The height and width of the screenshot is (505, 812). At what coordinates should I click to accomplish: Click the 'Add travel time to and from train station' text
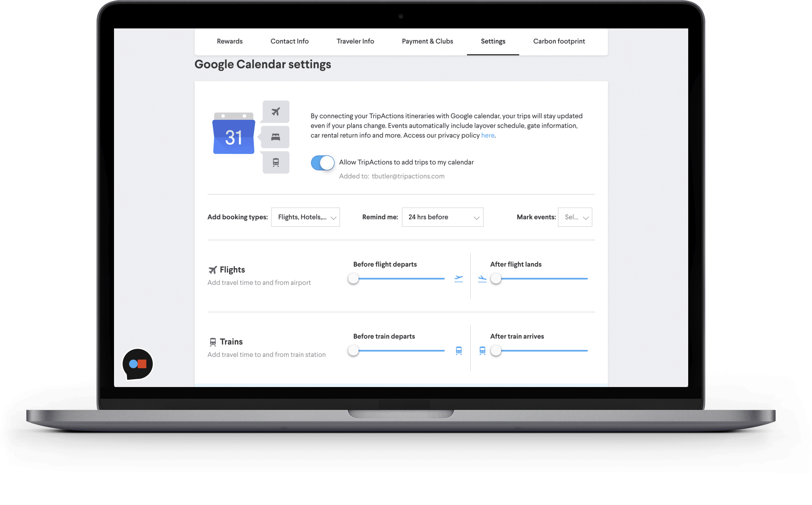pos(266,355)
